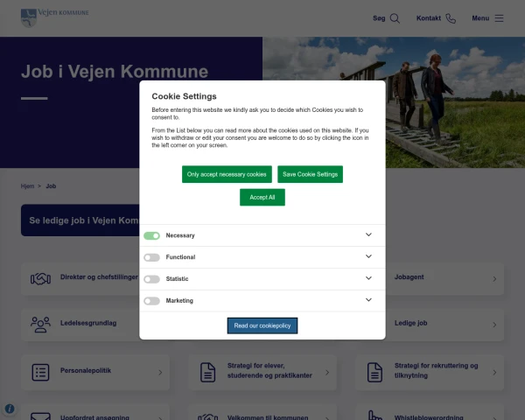Open the Ledelsesgrundlag link
This screenshot has width=525, height=420.
(88, 323)
